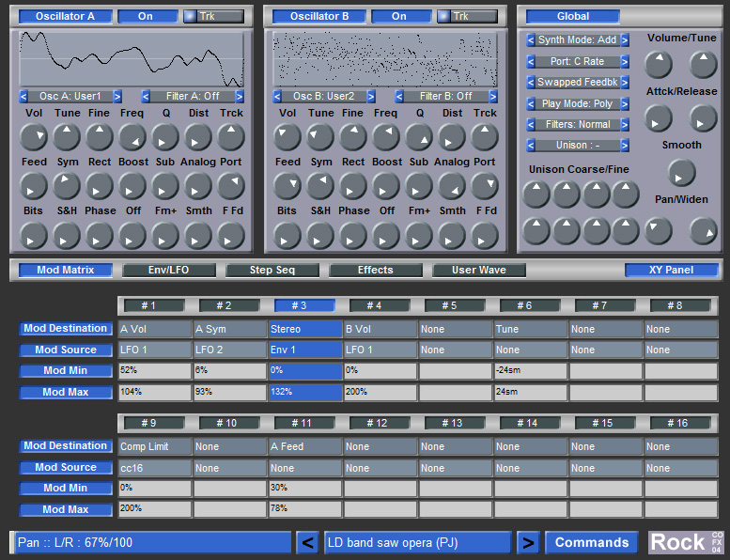Screen dimensions: 730x560
Task: Click the 132% Mod Max cell
Action: point(305,392)
